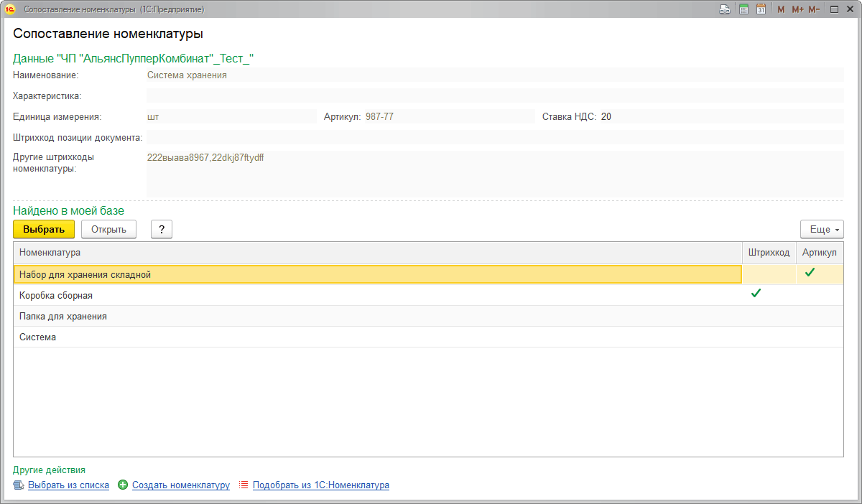Click the M memory button

coord(781,9)
